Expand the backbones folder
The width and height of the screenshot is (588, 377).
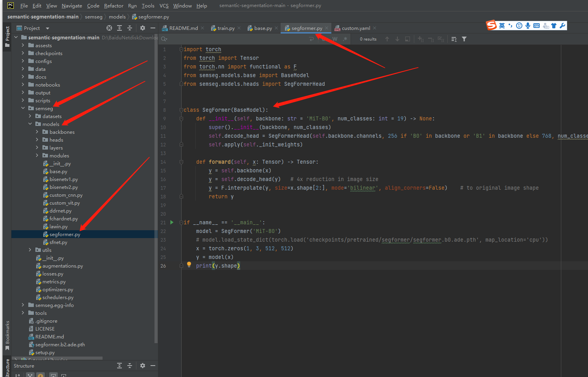[x=37, y=132]
